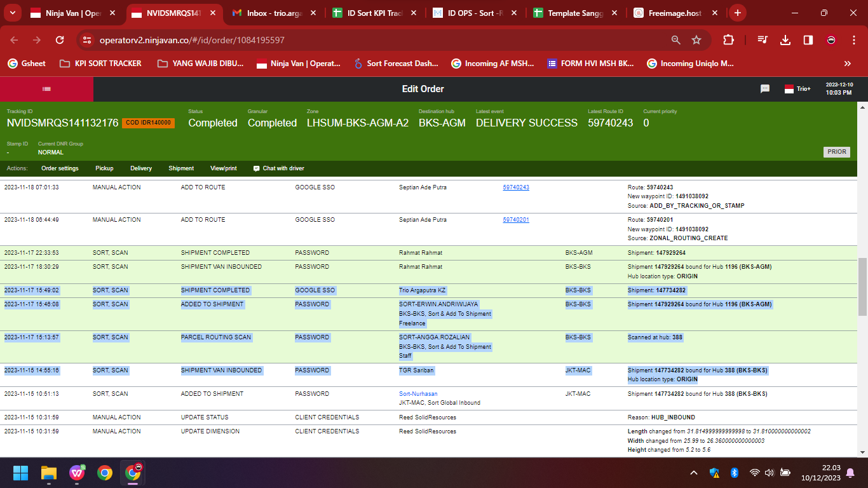Expand the tab search dropdown arrow
The width and height of the screenshot is (868, 488).
(13, 13)
